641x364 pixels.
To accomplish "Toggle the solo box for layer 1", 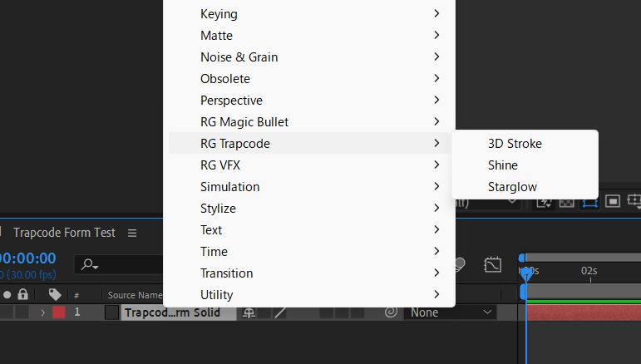I will (7, 312).
